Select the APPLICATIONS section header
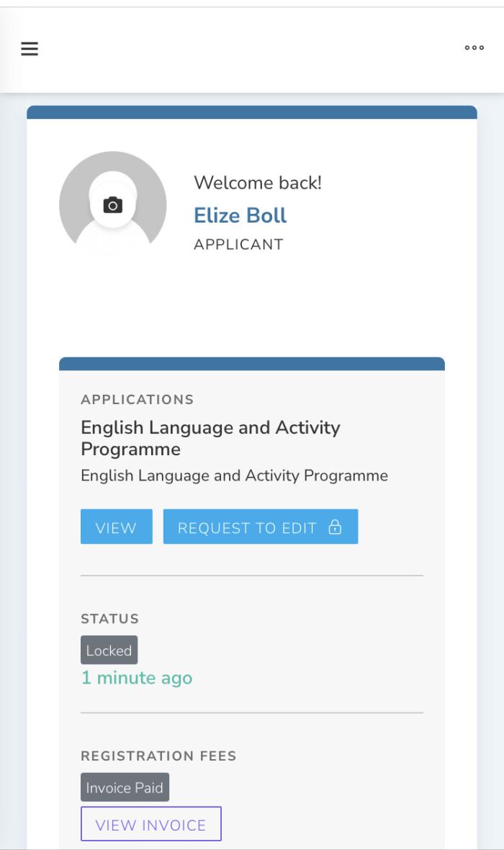This screenshot has height=850, width=504. [x=138, y=399]
